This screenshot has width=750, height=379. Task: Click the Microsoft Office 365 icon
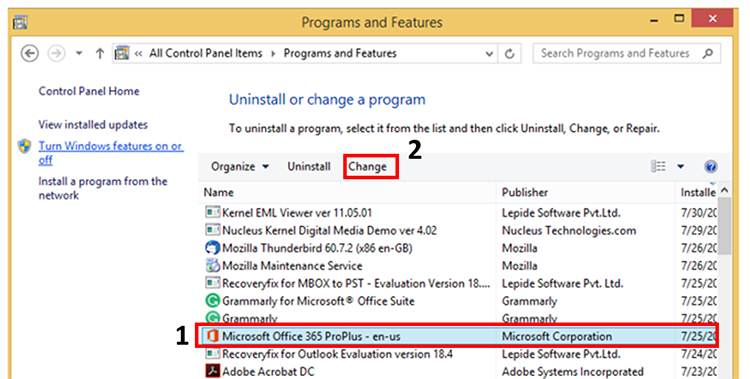(212, 336)
